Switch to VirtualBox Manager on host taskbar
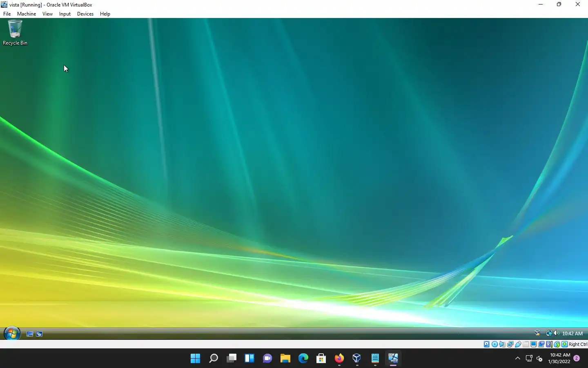This screenshot has width=588, height=368. (357, 358)
